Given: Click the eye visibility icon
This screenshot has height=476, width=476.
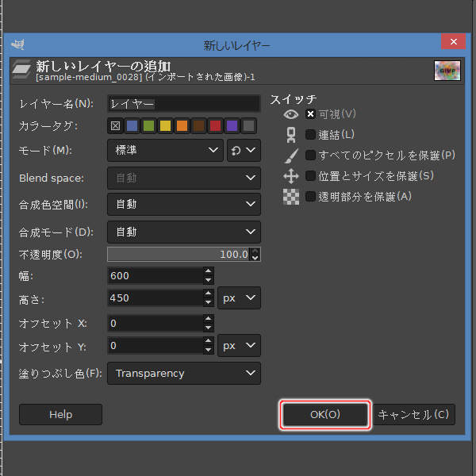Looking at the screenshot, I should (x=291, y=114).
